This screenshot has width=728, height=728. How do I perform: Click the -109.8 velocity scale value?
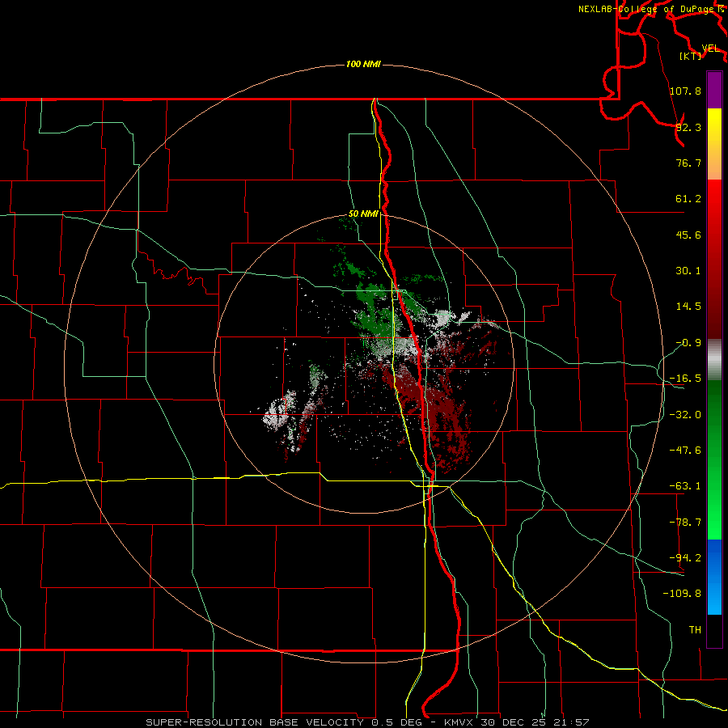pos(682,594)
